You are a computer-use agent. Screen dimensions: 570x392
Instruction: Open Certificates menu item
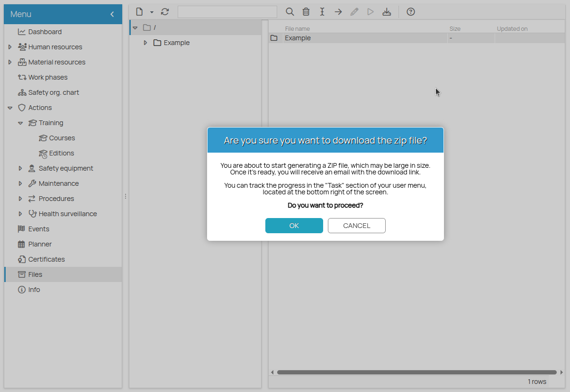click(x=46, y=259)
